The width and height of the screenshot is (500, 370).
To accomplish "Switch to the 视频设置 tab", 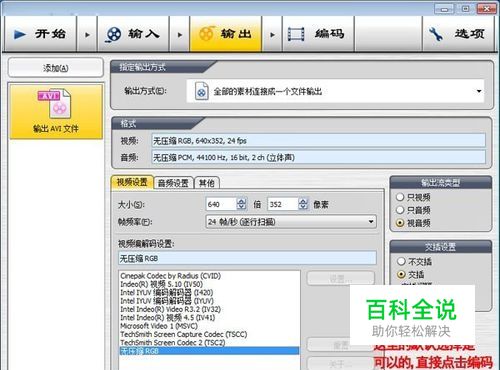I will [x=132, y=182].
